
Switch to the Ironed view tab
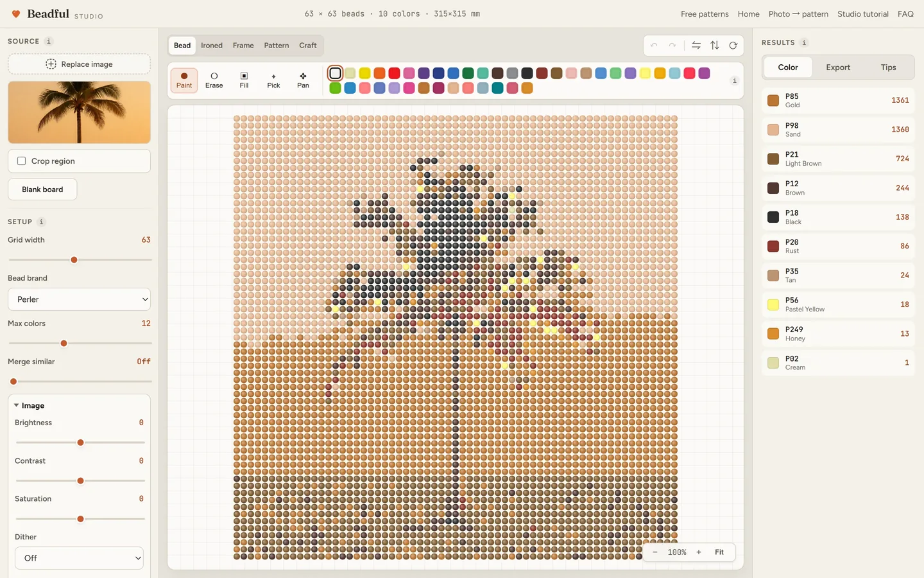(x=212, y=46)
